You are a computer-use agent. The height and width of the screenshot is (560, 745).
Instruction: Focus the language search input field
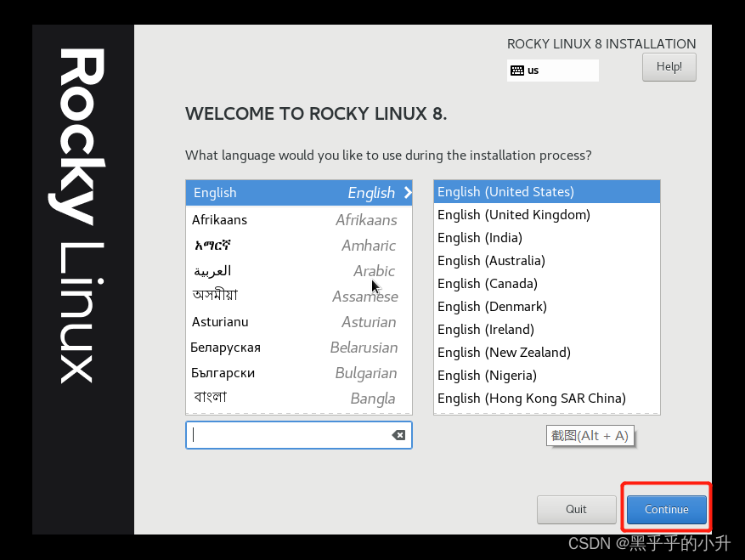[299, 435]
